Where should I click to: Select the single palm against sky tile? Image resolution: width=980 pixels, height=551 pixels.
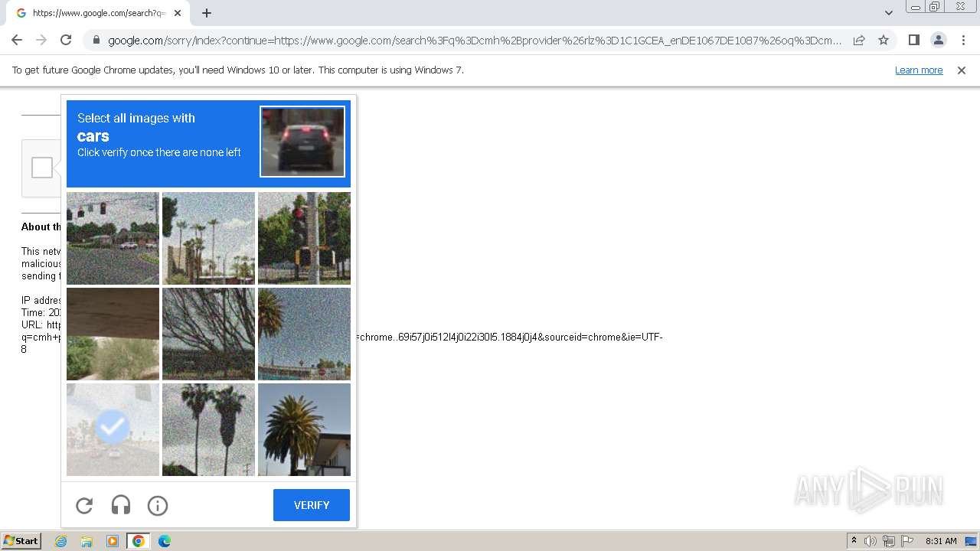click(x=304, y=334)
